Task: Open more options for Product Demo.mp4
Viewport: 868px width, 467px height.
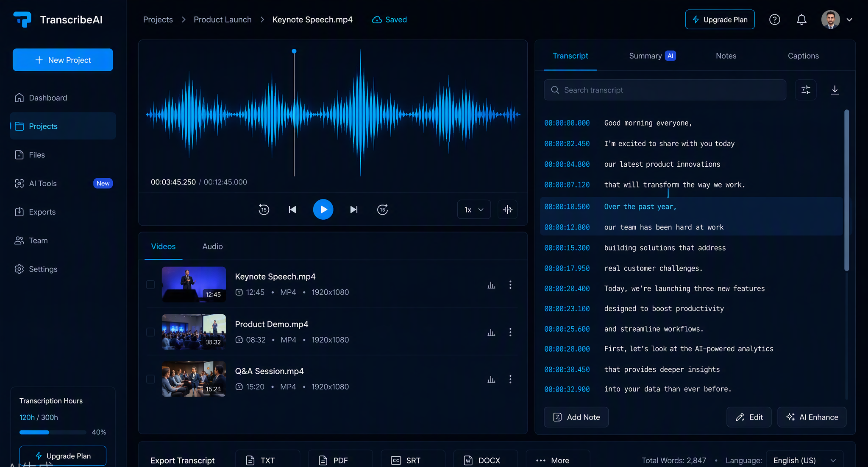Action: click(x=510, y=332)
